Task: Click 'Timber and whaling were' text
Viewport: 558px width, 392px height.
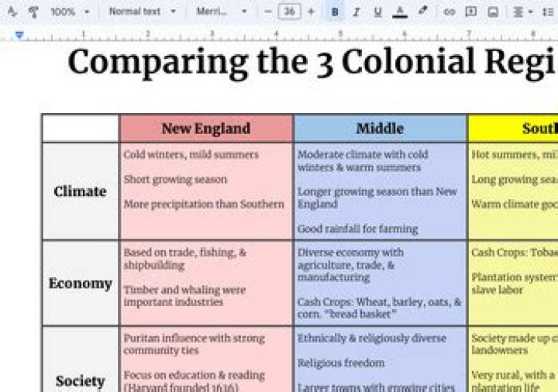Action: pos(184,290)
